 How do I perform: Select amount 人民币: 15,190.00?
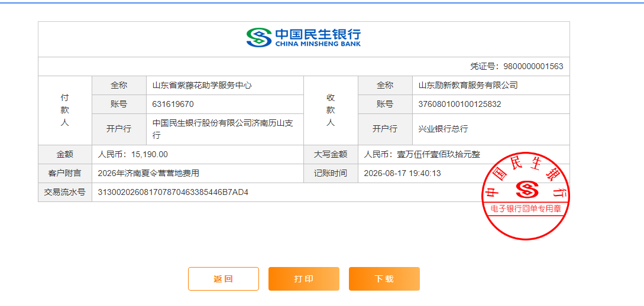[x=132, y=154]
